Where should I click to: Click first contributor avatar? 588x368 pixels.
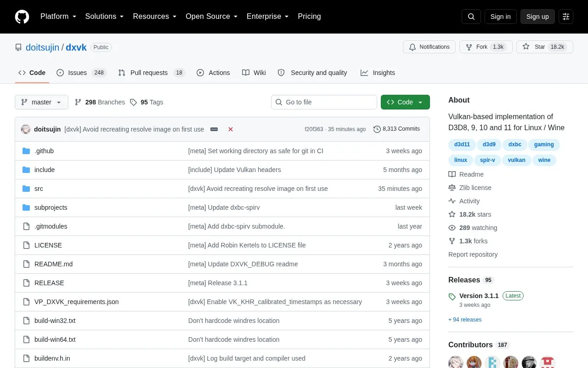(x=456, y=362)
